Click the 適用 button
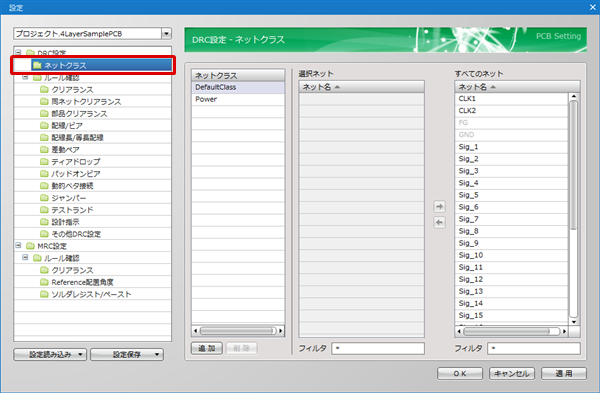The height and width of the screenshot is (393, 600). click(564, 373)
